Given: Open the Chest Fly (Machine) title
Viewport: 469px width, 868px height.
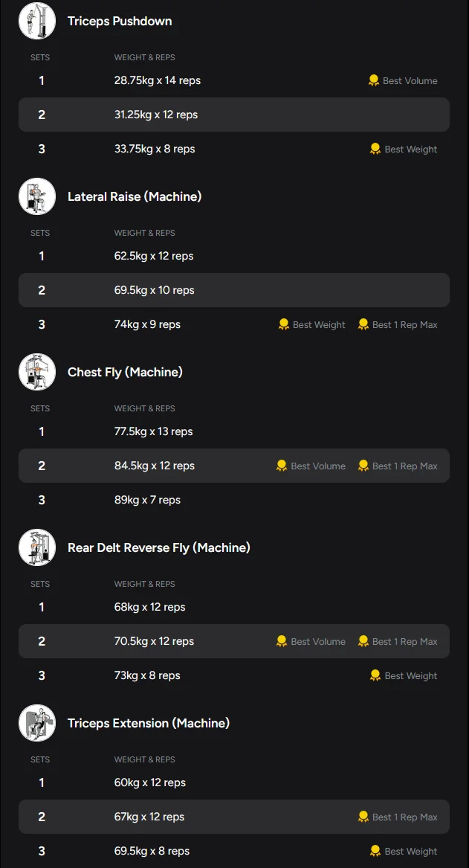Looking at the screenshot, I should [125, 372].
